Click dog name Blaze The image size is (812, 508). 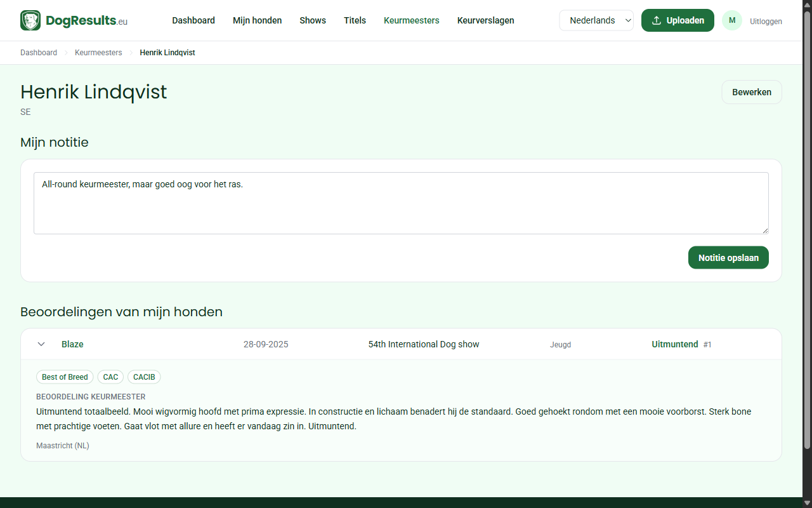tap(72, 344)
